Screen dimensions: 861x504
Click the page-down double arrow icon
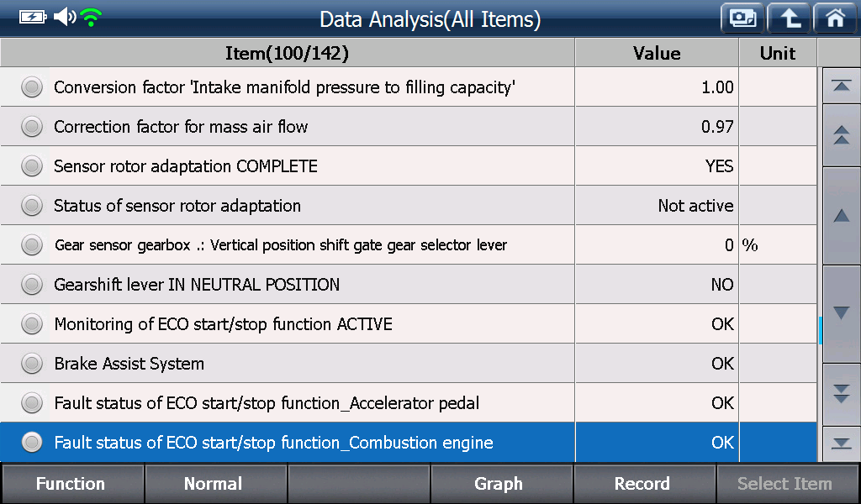[841, 394]
